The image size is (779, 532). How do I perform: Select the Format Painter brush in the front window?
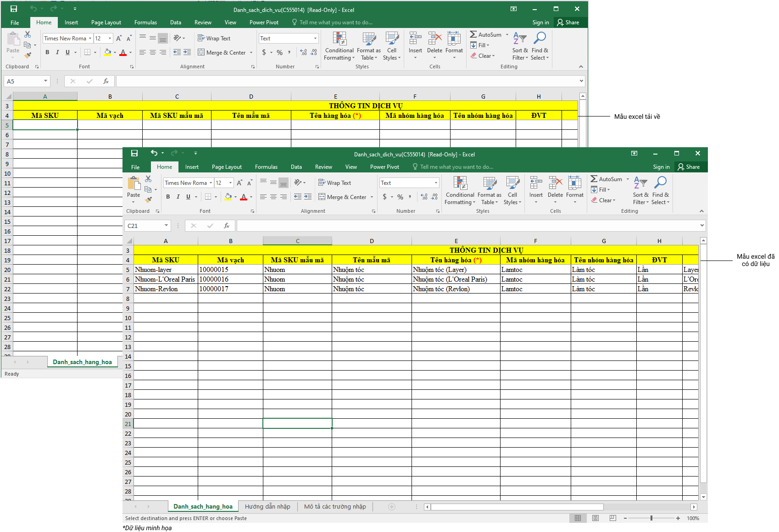(x=148, y=199)
